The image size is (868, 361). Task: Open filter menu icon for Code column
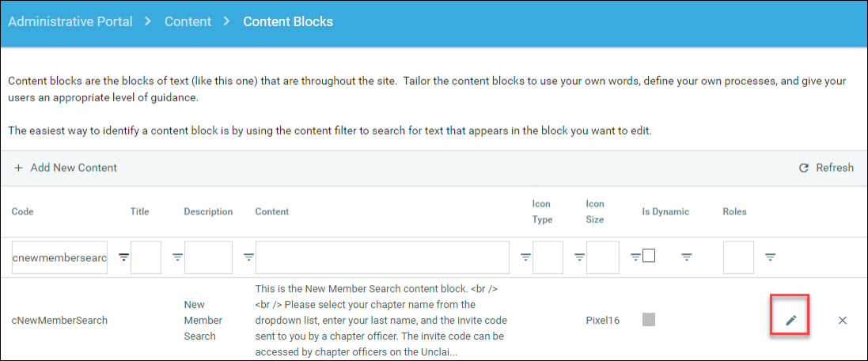pyautogui.click(x=123, y=256)
